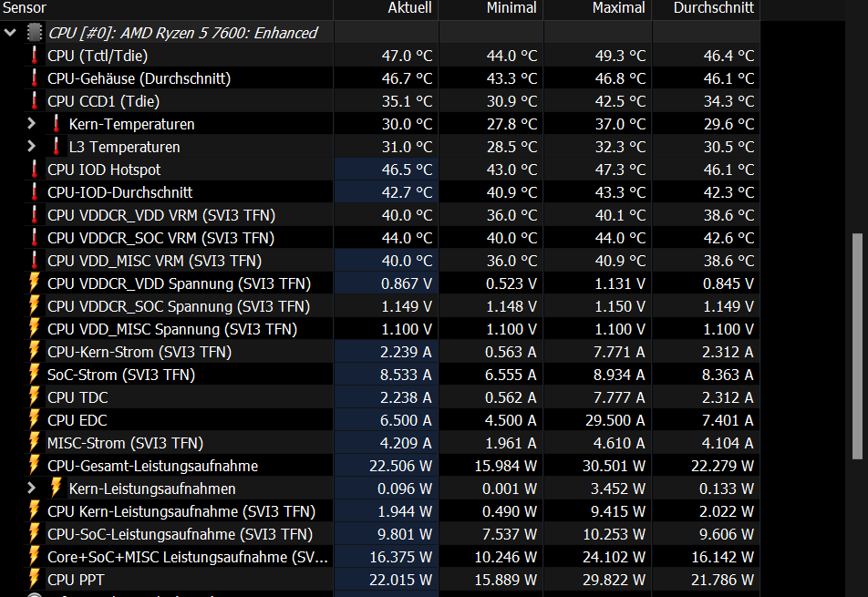Image resolution: width=868 pixels, height=597 pixels.
Task: Click the lightning icon of CPU-SoC-Leistungsaufnahme
Action: pyautogui.click(x=35, y=534)
